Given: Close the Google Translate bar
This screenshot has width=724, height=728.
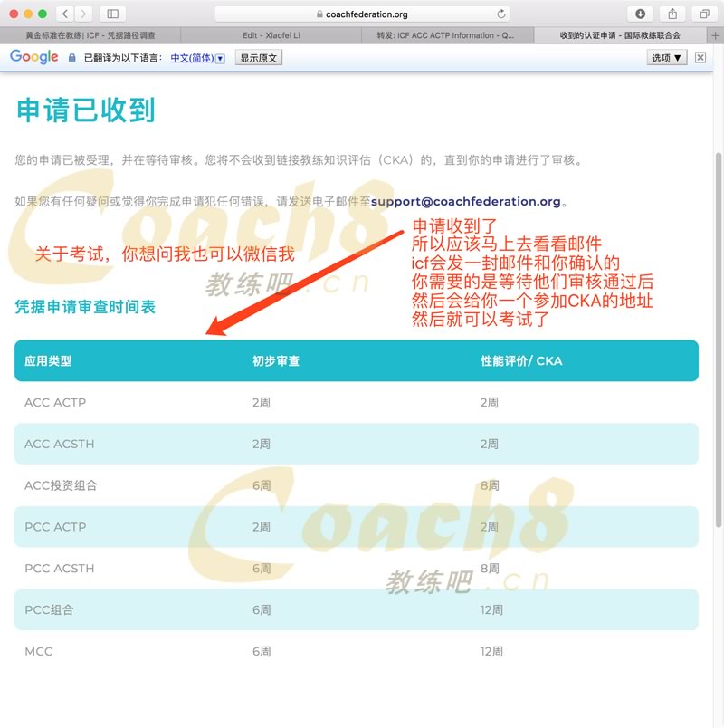Looking at the screenshot, I should [x=700, y=57].
